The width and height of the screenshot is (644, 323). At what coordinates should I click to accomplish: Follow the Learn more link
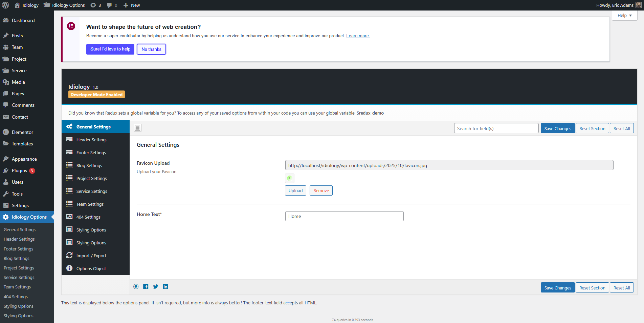358,36
